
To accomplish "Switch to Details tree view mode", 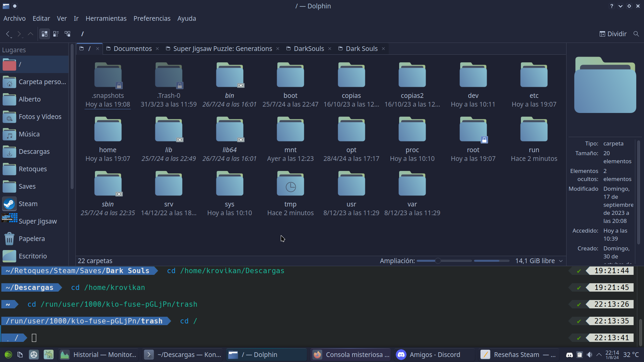I will [67, 34].
